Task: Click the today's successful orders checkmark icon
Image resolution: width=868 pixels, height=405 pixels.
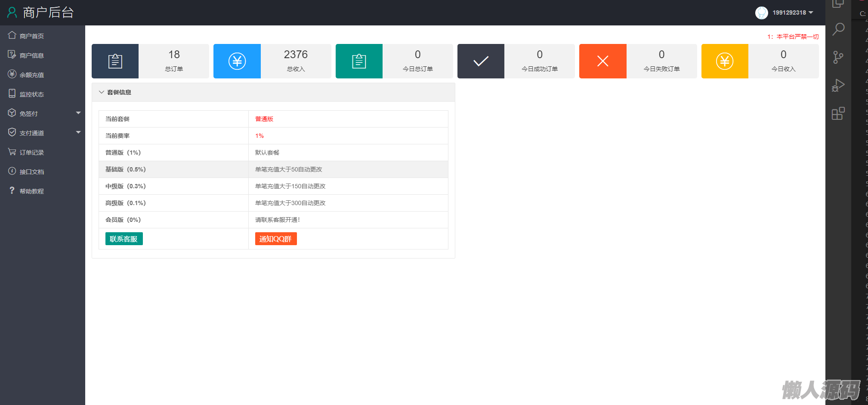Action: [x=481, y=61]
